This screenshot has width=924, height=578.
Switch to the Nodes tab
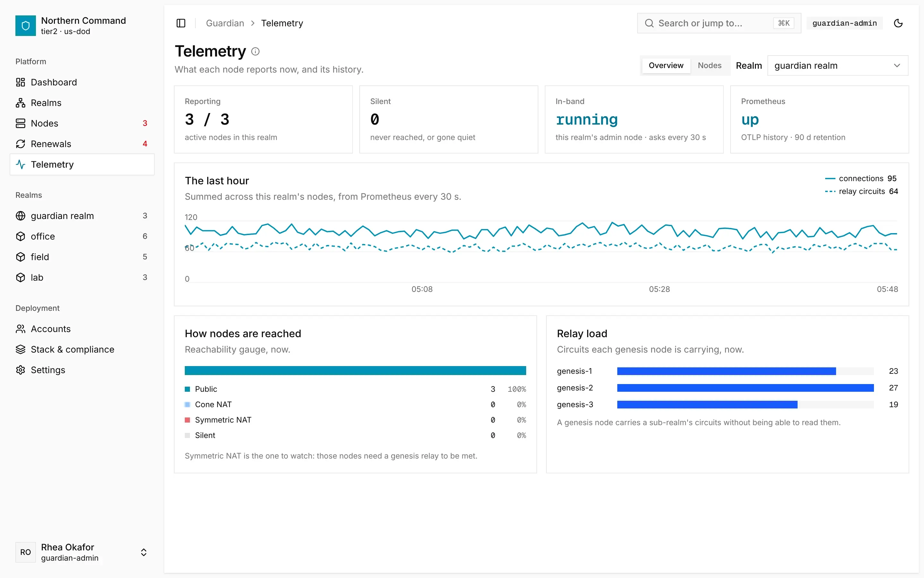pos(709,66)
